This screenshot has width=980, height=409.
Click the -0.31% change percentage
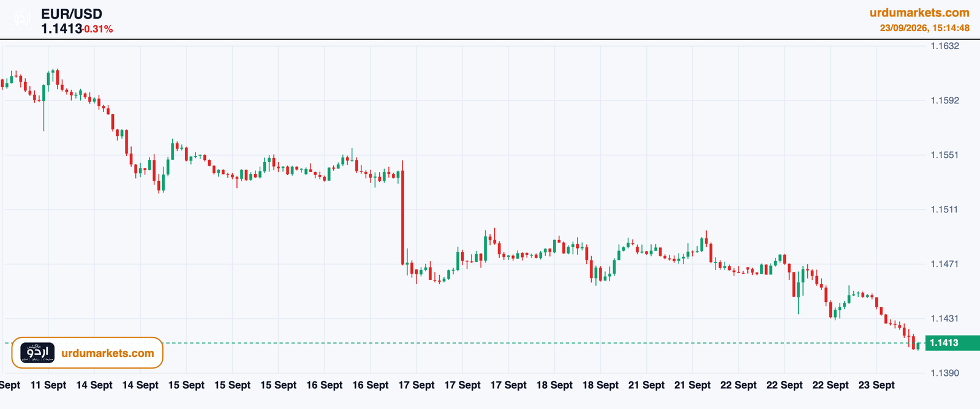[x=97, y=29]
